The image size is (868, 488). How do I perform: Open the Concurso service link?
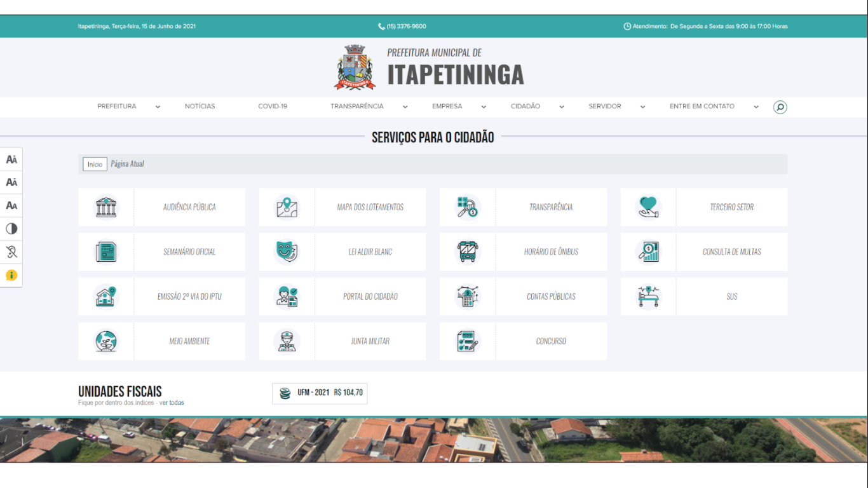[552, 341]
